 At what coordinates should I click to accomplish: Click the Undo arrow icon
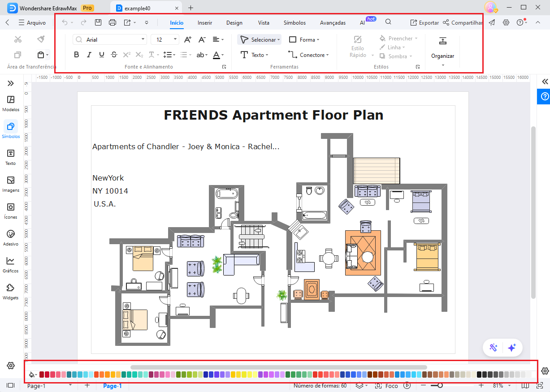(x=65, y=22)
